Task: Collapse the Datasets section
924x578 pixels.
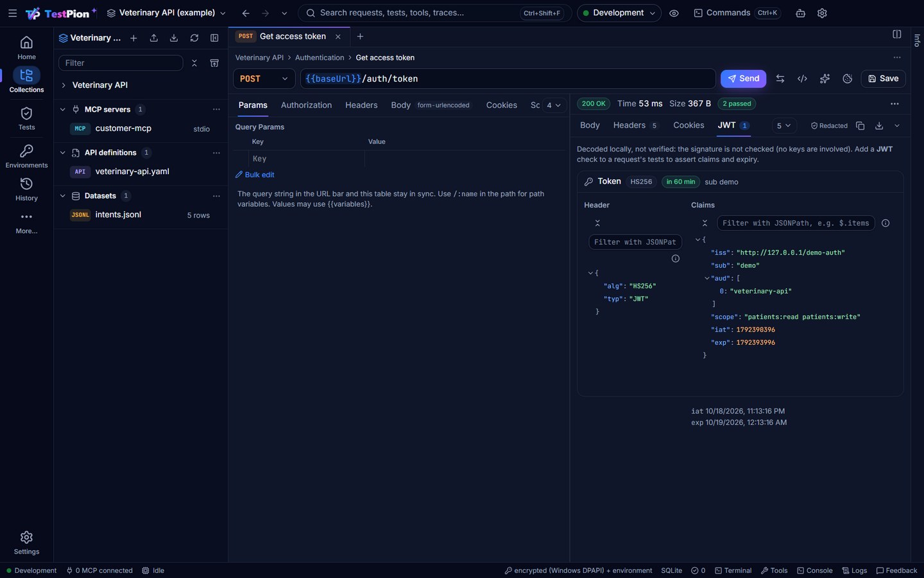Action: pos(63,196)
